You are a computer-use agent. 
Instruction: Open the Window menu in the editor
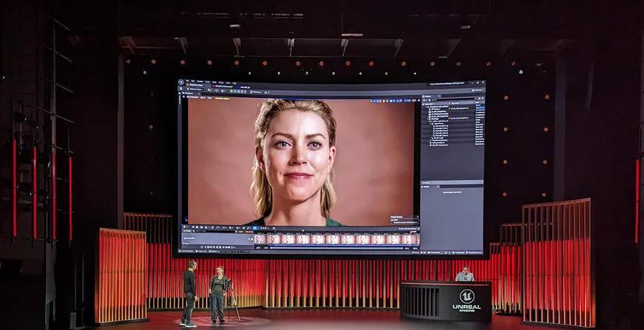coord(200,82)
